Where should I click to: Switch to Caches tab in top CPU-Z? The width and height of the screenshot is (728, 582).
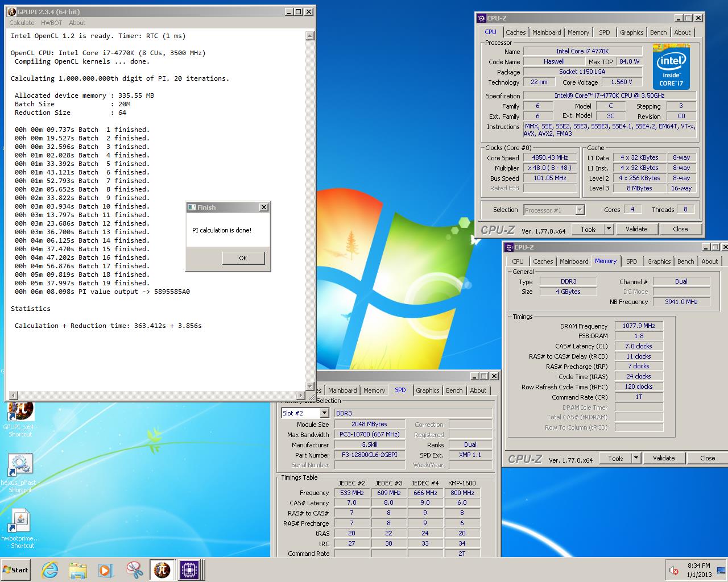516,32
